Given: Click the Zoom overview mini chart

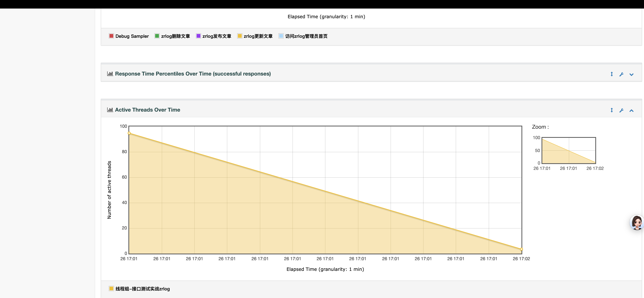Looking at the screenshot, I should pyautogui.click(x=568, y=151).
